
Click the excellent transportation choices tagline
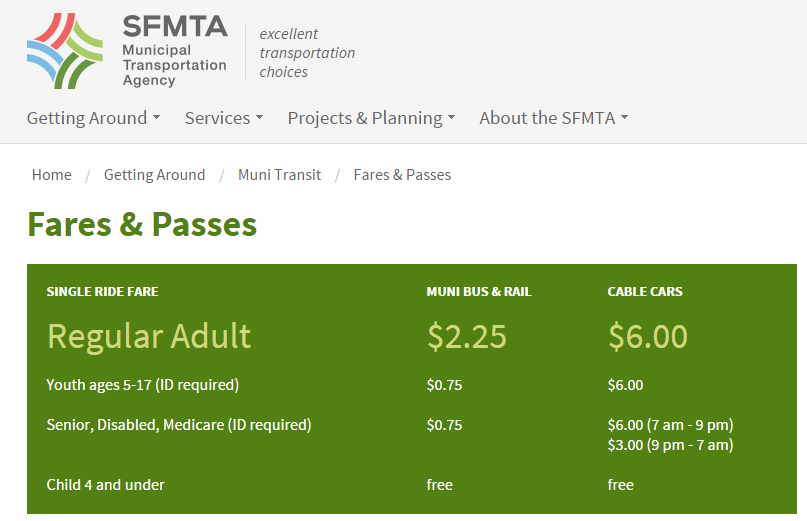pos(307,53)
